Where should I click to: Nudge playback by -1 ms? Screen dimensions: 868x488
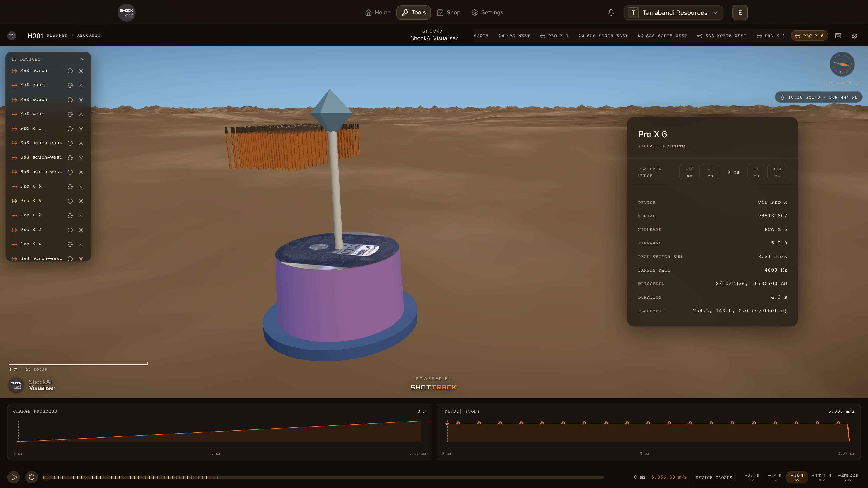pos(710,172)
